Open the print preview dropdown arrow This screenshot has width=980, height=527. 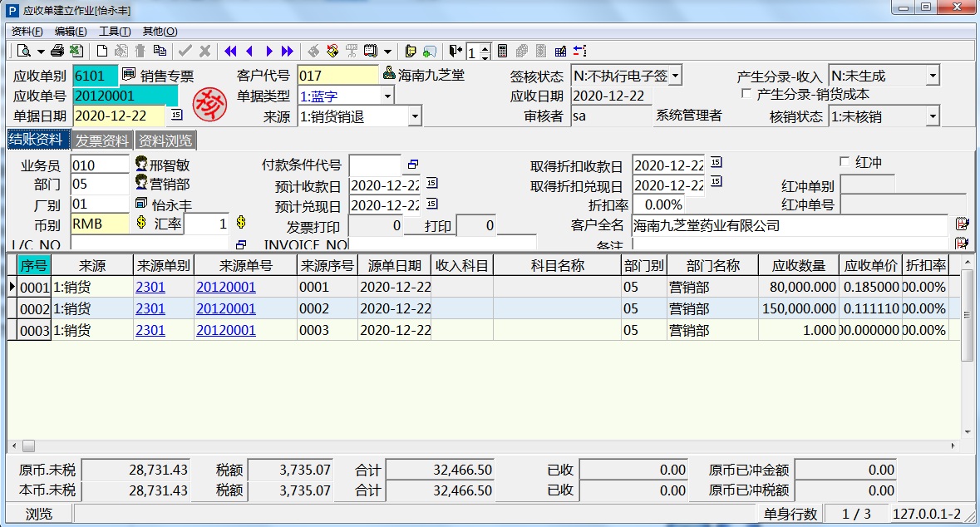pyautogui.click(x=41, y=52)
